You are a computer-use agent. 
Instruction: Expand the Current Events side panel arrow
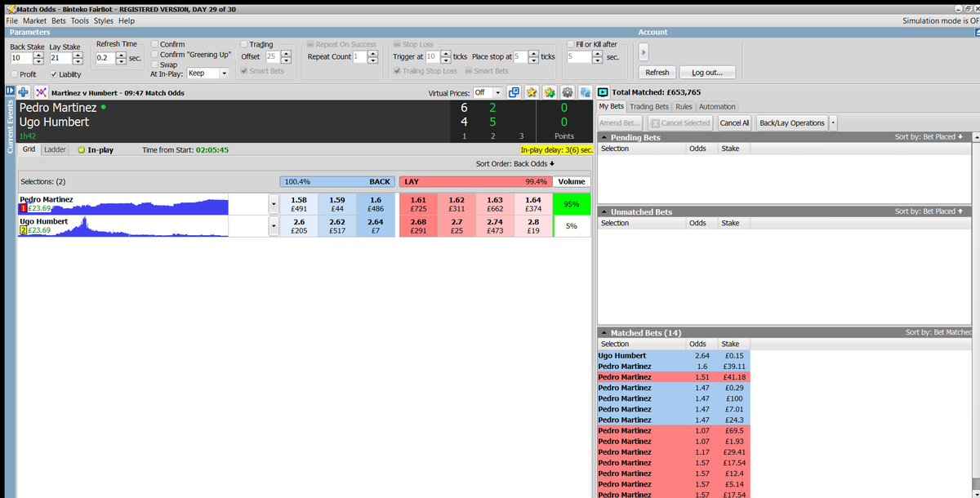tap(10, 91)
